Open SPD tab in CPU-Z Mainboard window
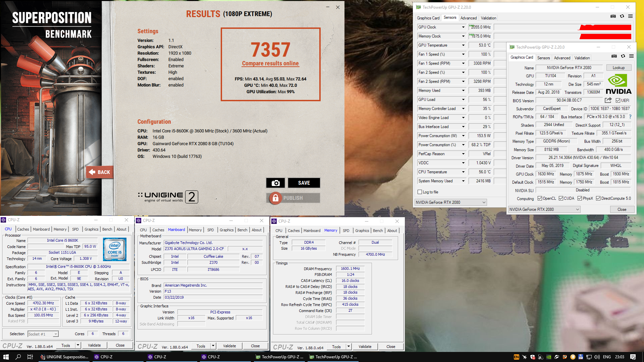The height and width of the screenshot is (362, 644). pyautogui.click(x=210, y=230)
